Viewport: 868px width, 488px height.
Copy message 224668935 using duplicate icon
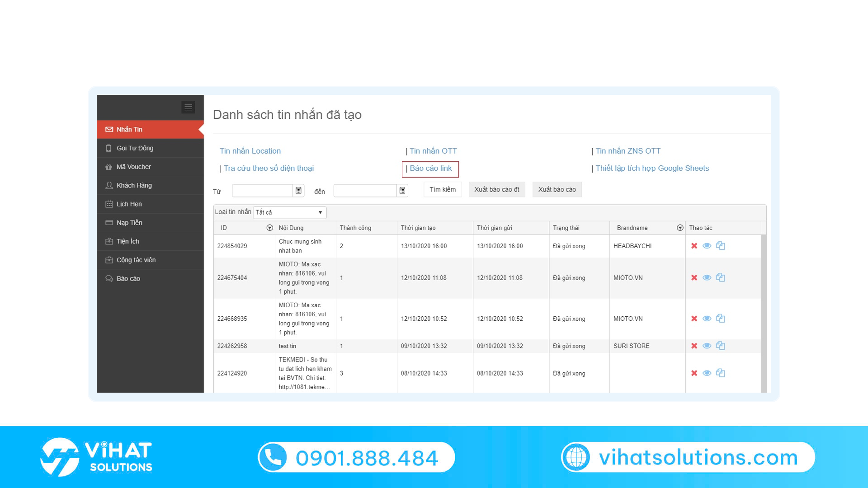[x=721, y=319]
